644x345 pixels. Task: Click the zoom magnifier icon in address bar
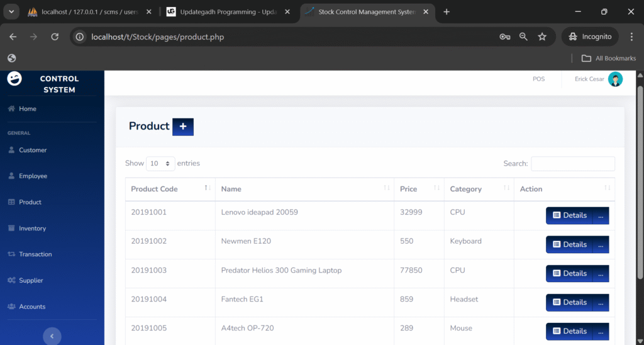tap(523, 37)
